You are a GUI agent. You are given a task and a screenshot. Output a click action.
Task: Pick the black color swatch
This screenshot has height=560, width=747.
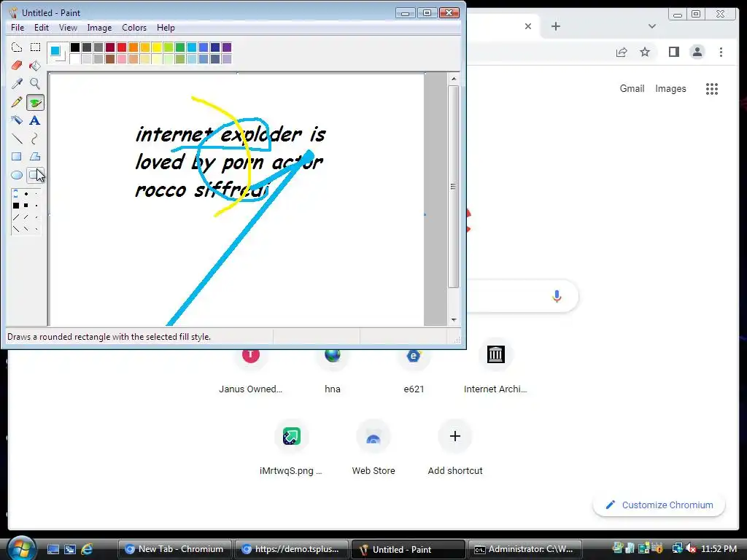(x=75, y=47)
